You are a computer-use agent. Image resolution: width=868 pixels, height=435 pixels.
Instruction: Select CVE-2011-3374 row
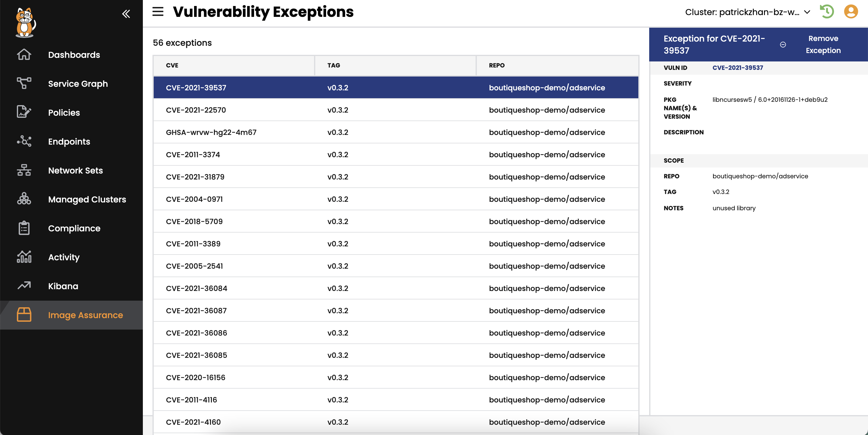[396, 154]
